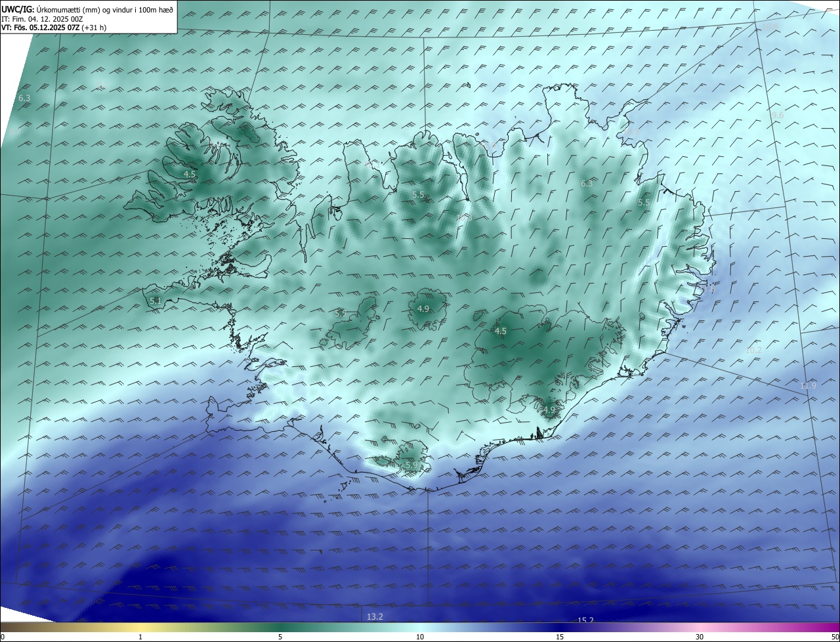Click the 5.9 value on Mýrdalsjökull glacier
Image resolution: width=840 pixels, height=642 pixels.
411,465
